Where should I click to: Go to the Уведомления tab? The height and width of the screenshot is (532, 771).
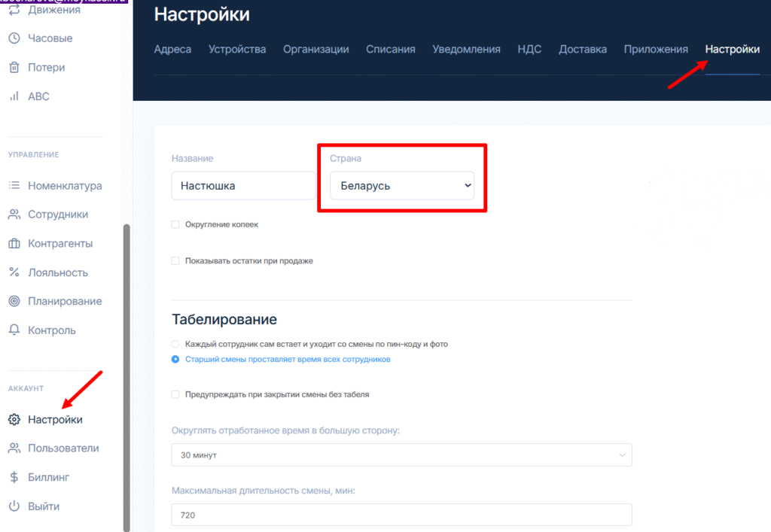466,49
